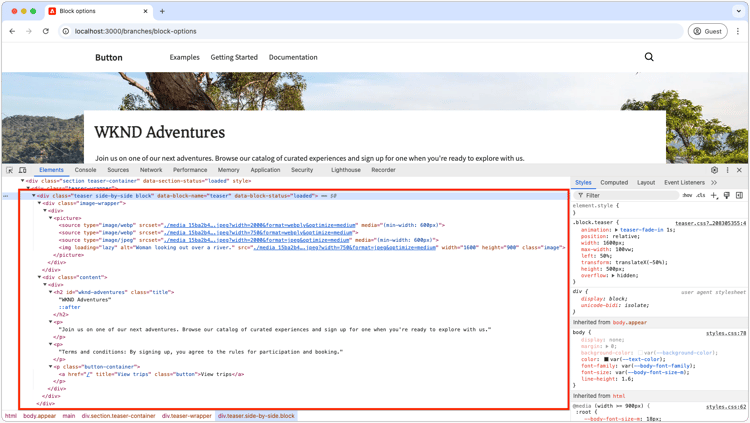View site information icon in address bar
The width and height of the screenshot is (750, 423).
click(66, 31)
